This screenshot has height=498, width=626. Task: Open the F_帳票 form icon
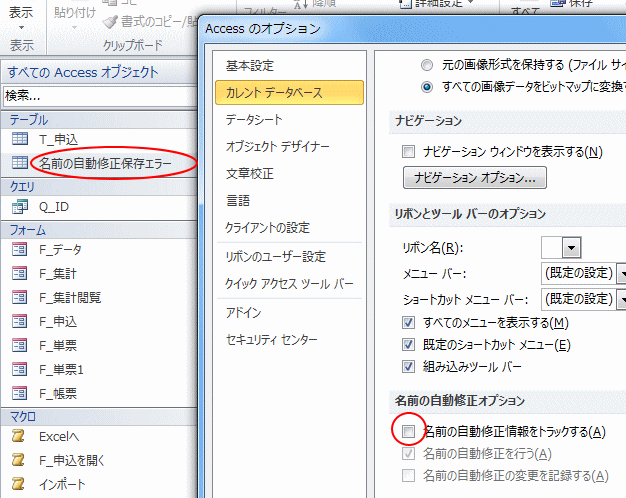pyautogui.click(x=20, y=393)
